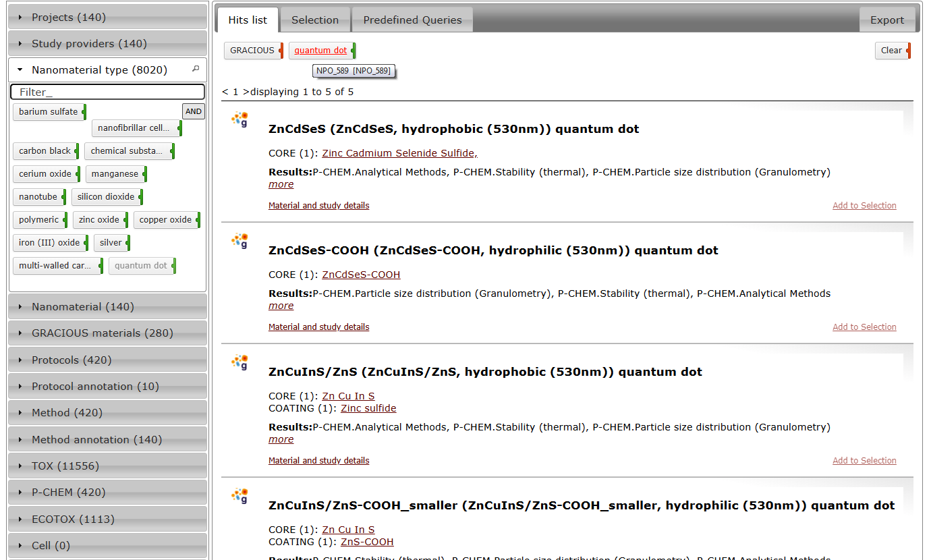Switch to the Selection tab
The image size is (929, 560).
[x=314, y=20]
